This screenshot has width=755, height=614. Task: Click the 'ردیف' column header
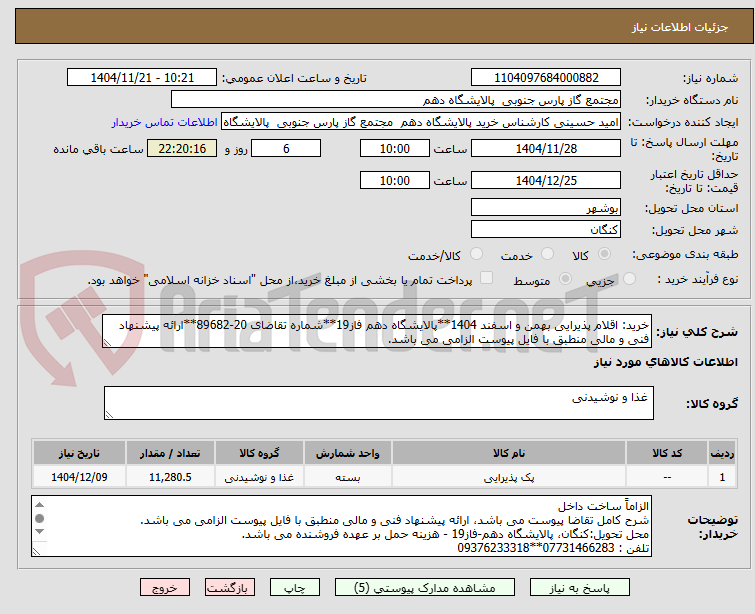point(722,453)
